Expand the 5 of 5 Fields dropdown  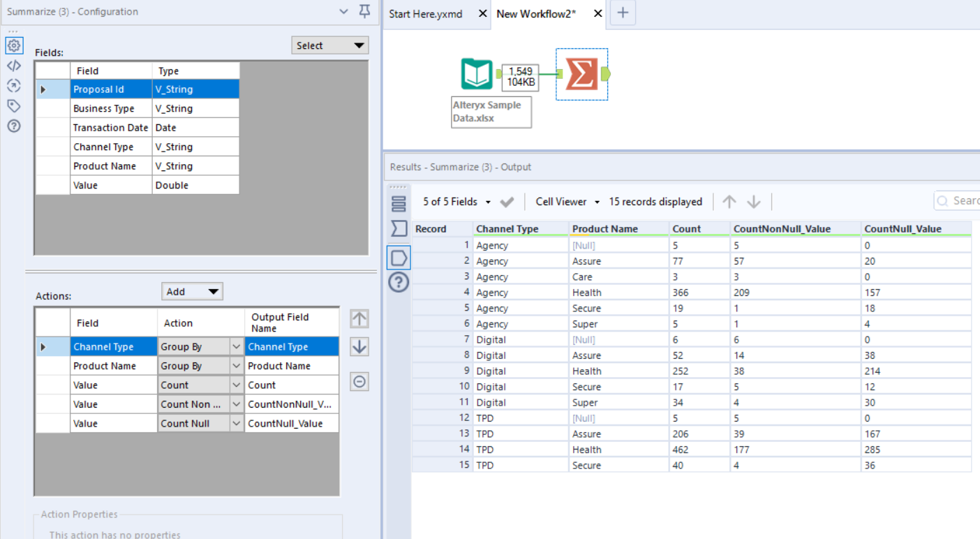pyautogui.click(x=456, y=202)
